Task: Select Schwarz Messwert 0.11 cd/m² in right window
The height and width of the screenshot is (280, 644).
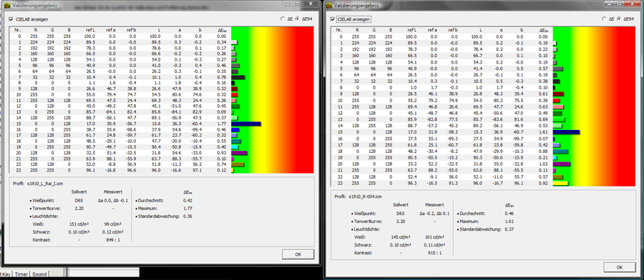Action: tap(434, 245)
